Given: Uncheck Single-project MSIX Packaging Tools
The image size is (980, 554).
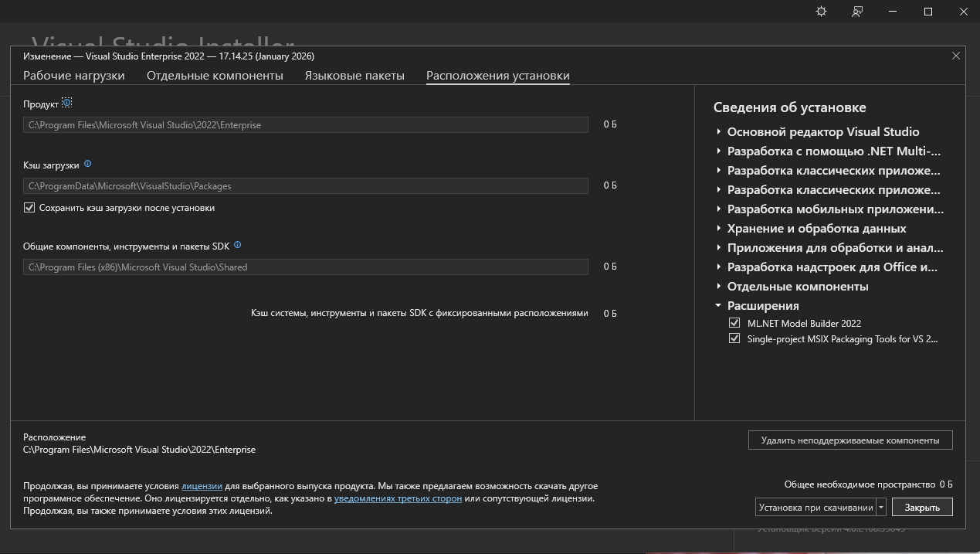Looking at the screenshot, I should pyautogui.click(x=734, y=338).
